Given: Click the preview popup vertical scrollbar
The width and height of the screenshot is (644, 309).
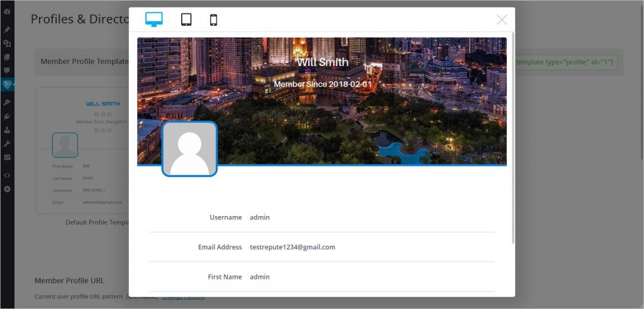Looking at the screenshot, I should 513,138.
